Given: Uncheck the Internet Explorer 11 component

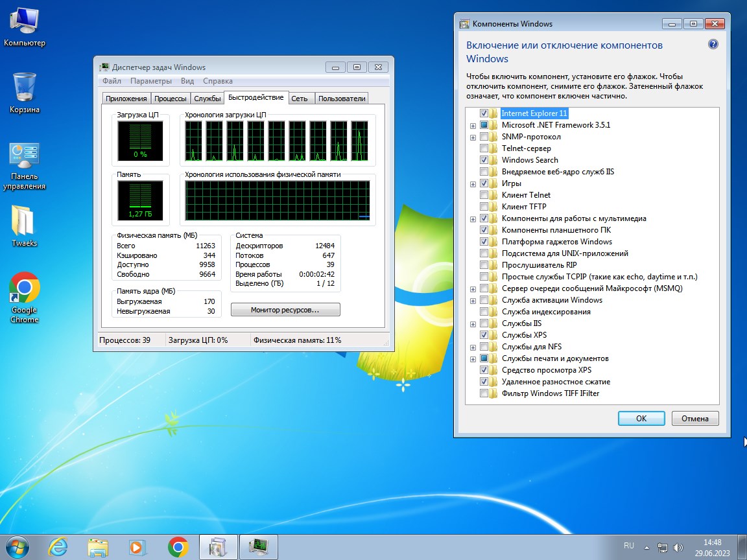Looking at the screenshot, I should tap(482, 113).
